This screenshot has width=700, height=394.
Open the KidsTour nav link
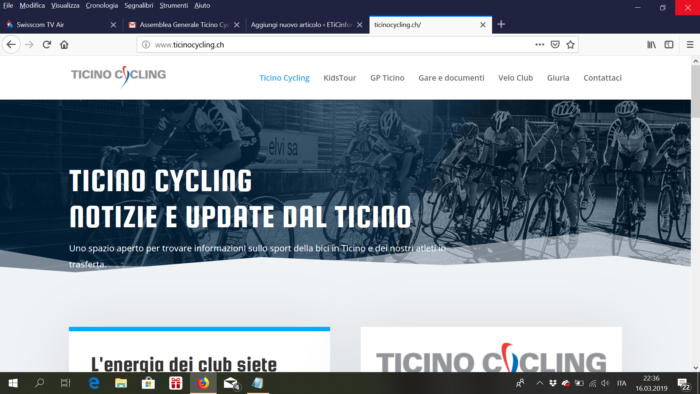pyautogui.click(x=340, y=78)
